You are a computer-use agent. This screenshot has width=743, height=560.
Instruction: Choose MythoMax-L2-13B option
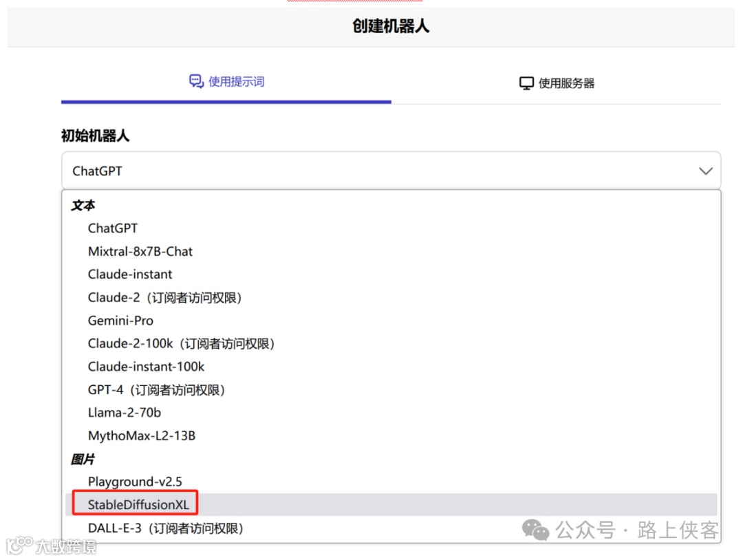coord(391,436)
